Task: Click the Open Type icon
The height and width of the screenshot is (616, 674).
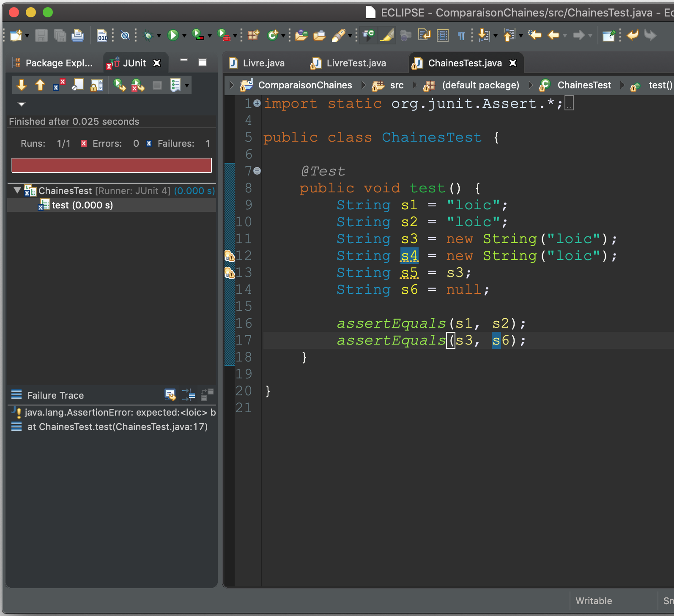Action: (301, 36)
